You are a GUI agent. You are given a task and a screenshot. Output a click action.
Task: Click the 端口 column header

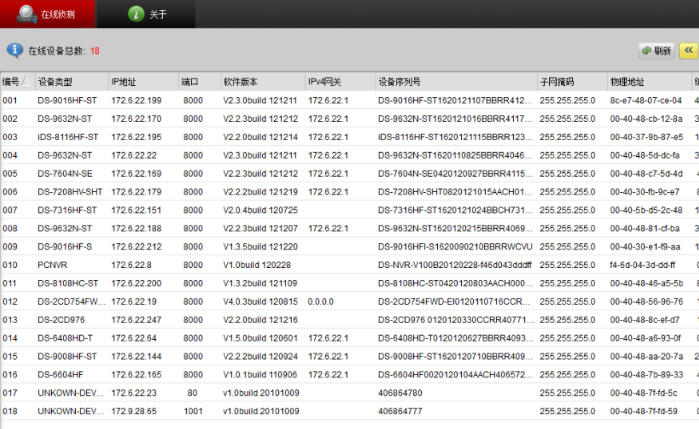point(199,82)
